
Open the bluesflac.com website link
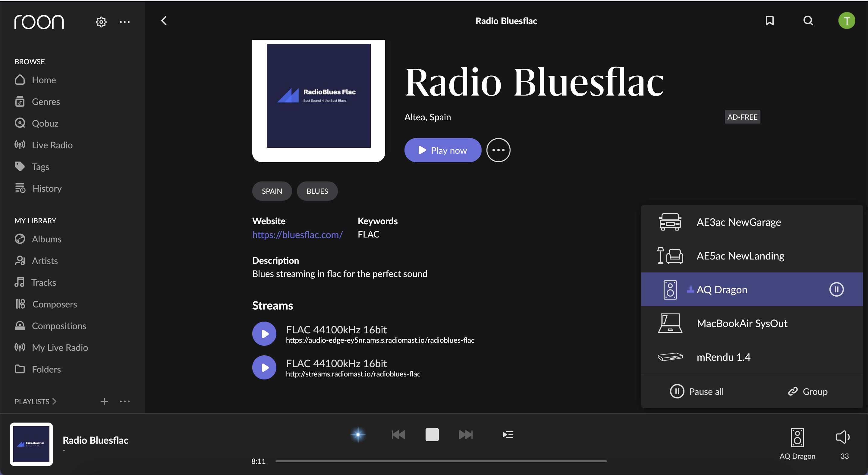tap(297, 234)
